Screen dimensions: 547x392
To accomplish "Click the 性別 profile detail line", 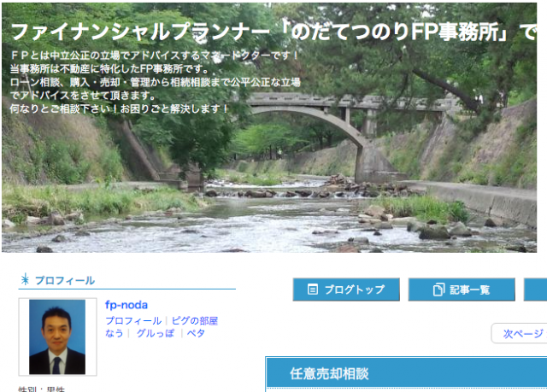I will [42, 389].
